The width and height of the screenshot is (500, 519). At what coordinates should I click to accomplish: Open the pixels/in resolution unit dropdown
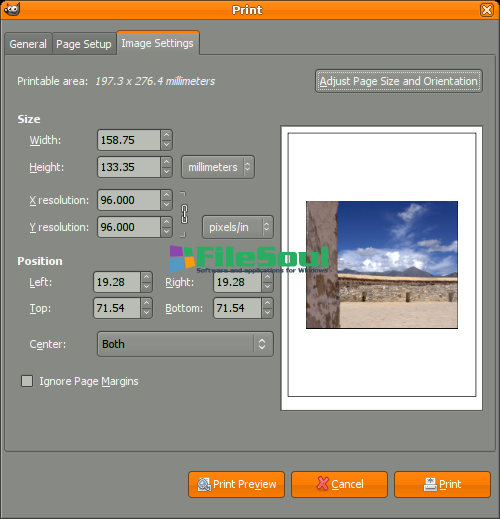tap(238, 227)
